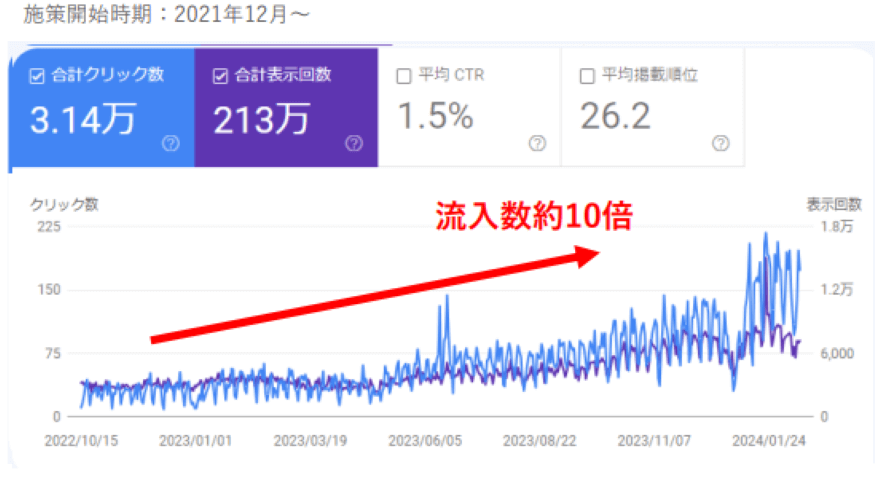Click the 2023/01/01 date label
The height and width of the screenshot is (488, 896).
[x=195, y=441]
